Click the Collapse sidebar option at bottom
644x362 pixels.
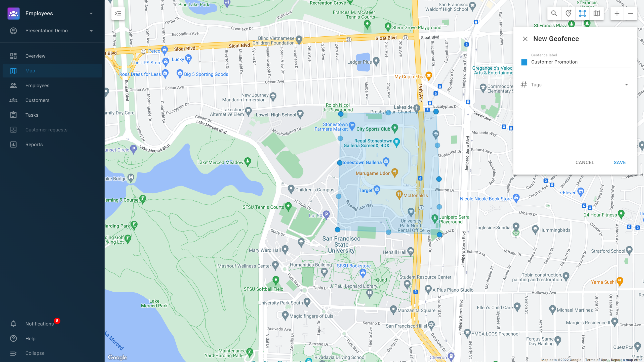coord(34,353)
